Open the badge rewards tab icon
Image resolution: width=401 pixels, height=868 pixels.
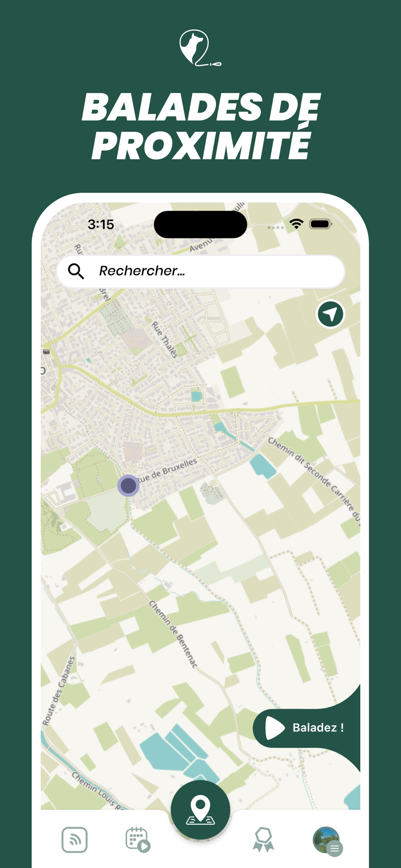pos(263,840)
